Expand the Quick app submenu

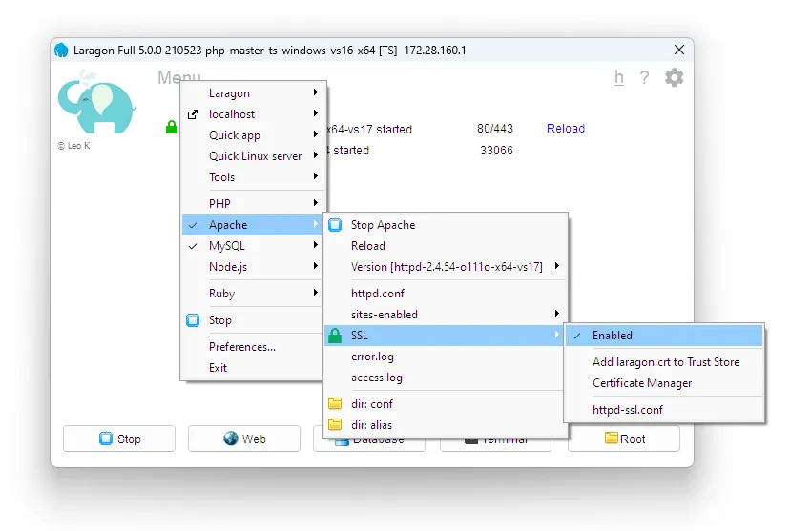(235, 135)
